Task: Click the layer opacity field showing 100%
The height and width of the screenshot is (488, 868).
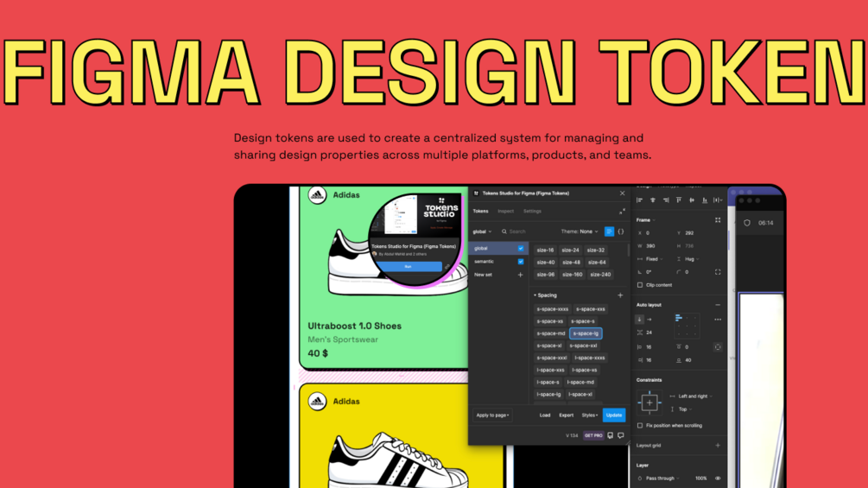Action: click(700, 478)
